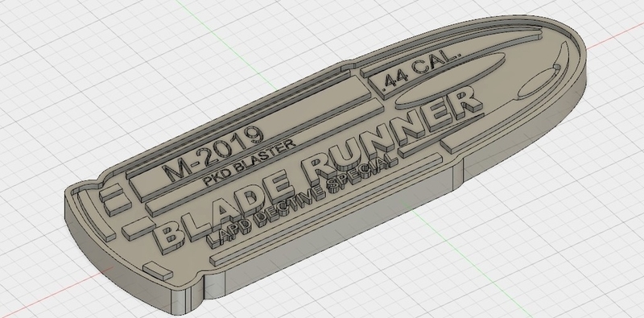
Task: Select the LAPD DECTIVE SPECIAL raised text
Action: [303, 200]
